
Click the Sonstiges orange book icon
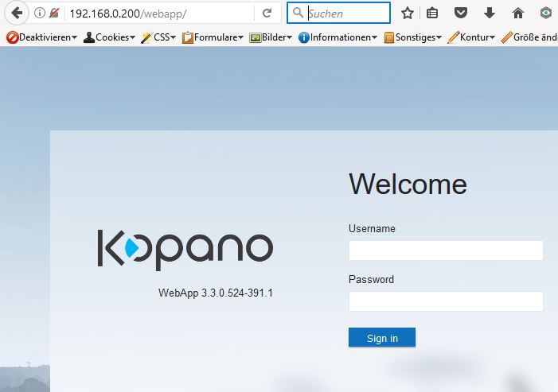(x=389, y=37)
